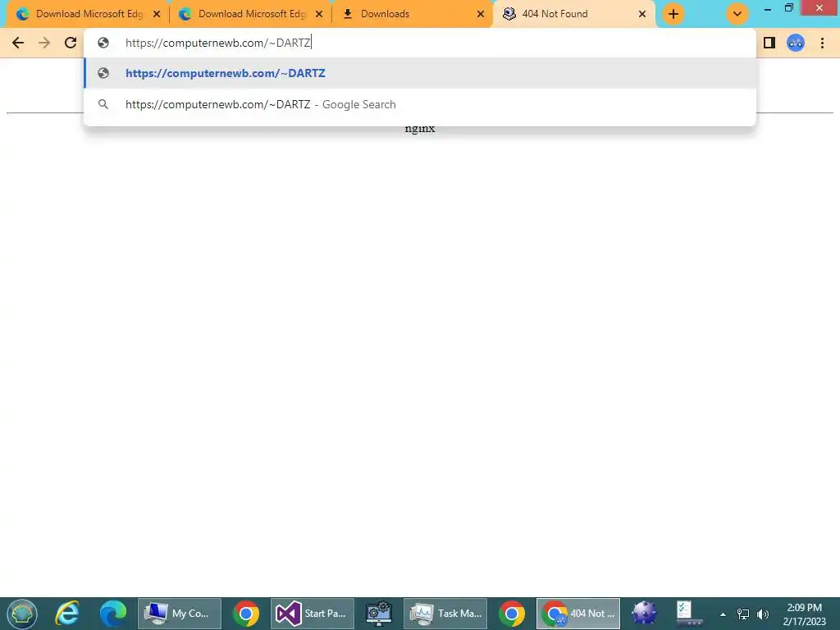
Task: Open the spiky ball app in taskbar
Action: tap(645, 614)
